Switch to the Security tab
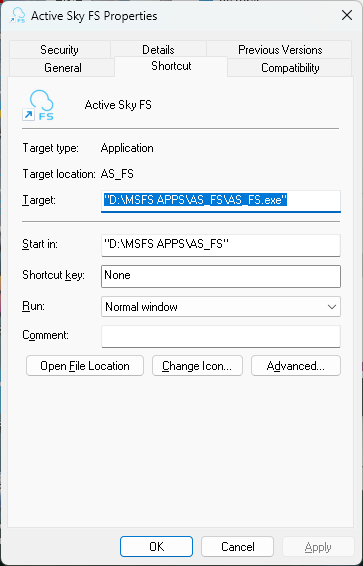Viewport: 363px width, 566px height. (60, 49)
